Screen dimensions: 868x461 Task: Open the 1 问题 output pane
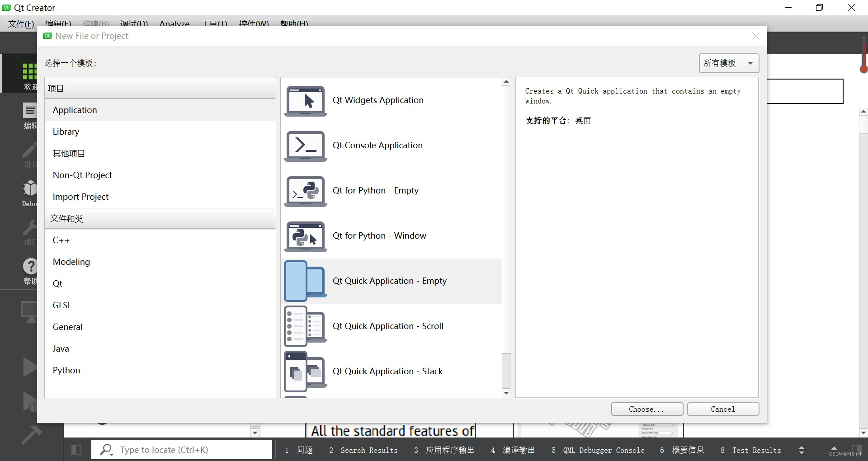[299, 450]
